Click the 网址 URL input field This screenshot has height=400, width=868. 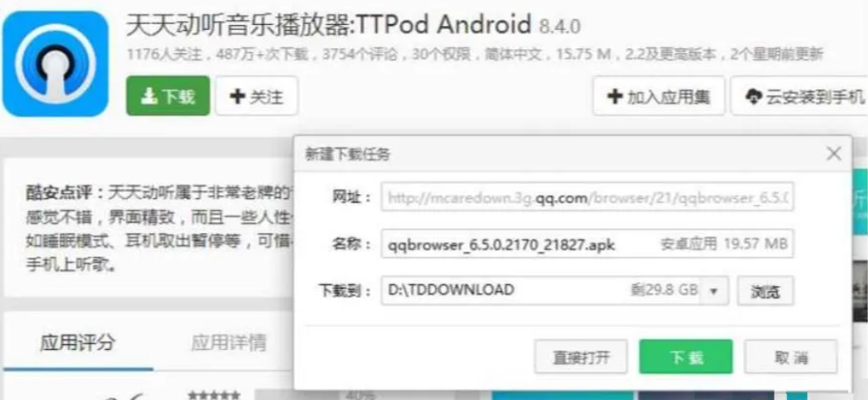tap(587, 197)
